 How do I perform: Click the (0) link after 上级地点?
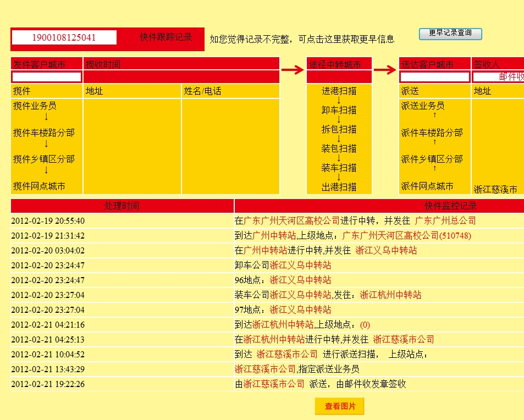point(365,324)
